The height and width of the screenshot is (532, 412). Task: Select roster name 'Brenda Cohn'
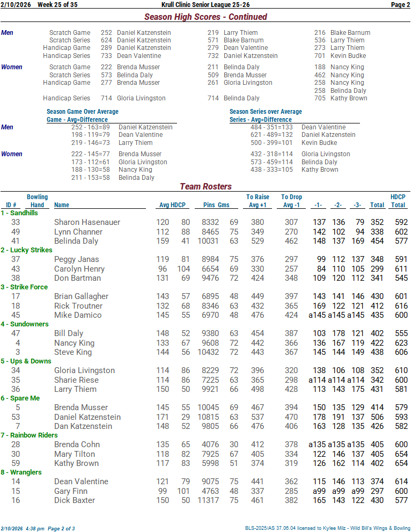(x=77, y=444)
